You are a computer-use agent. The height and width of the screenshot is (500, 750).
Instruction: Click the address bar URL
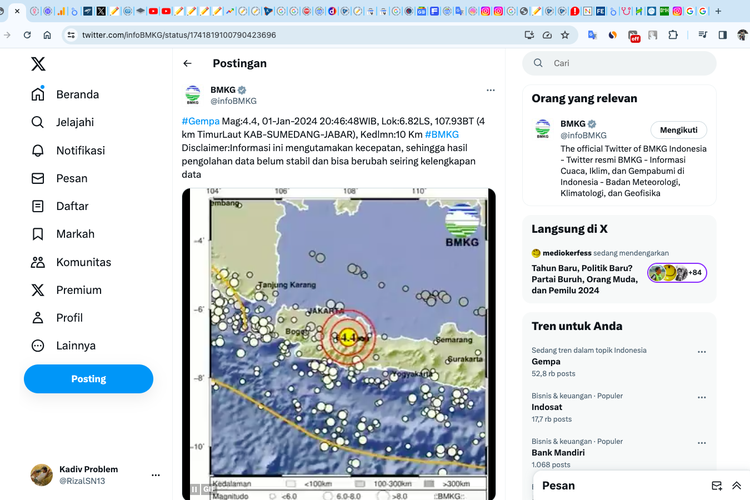tap(179, 35)
